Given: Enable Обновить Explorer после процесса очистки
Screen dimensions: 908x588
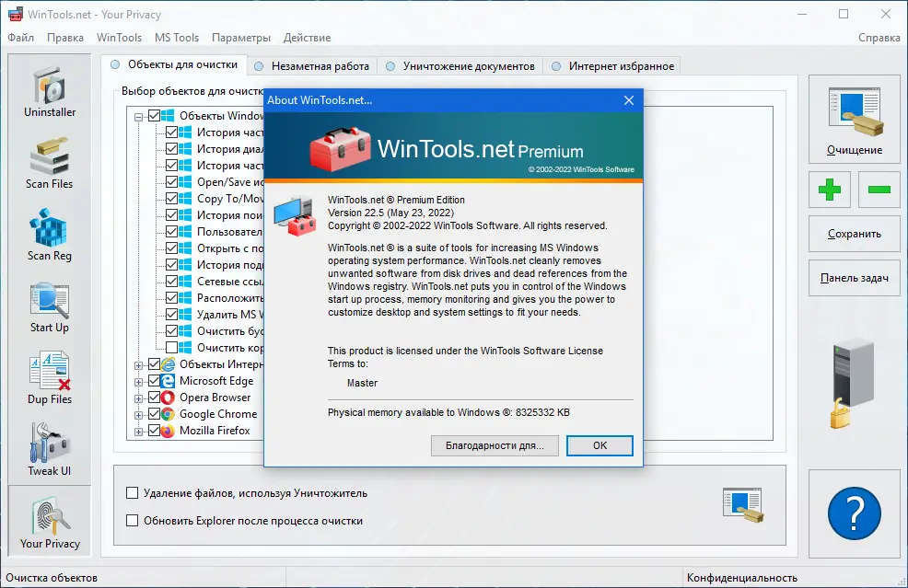Looking at the screenshot, I should tap(133, 520).
